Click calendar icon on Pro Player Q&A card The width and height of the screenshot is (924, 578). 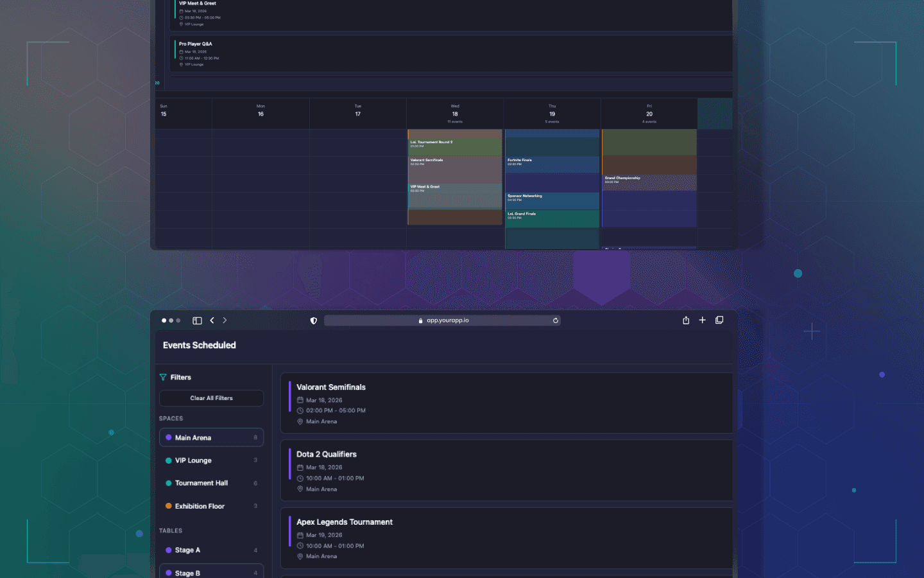(182, 51)
